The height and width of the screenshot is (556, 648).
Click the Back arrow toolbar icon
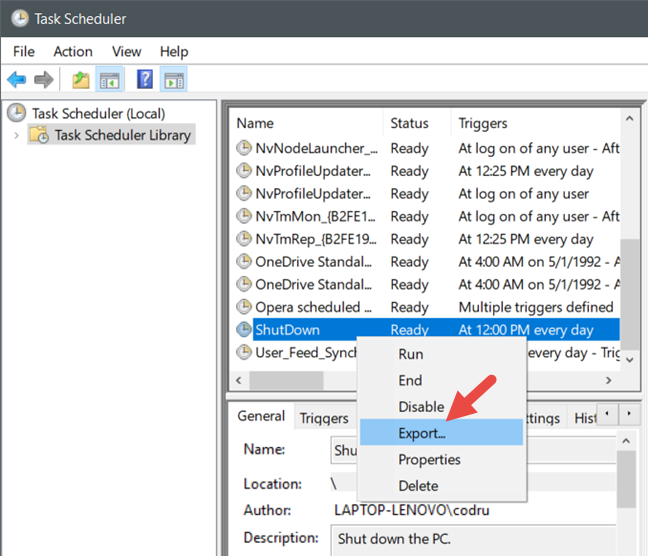coord(17,79)
